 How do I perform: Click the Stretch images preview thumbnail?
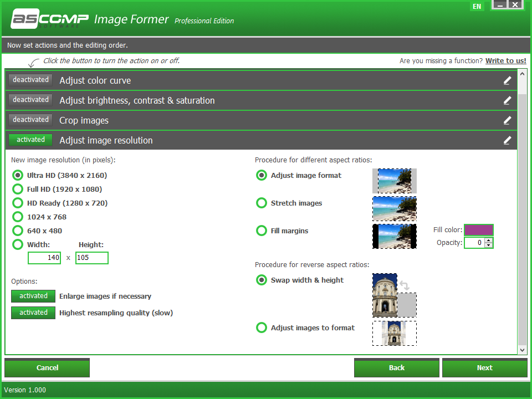pos(394,209)
